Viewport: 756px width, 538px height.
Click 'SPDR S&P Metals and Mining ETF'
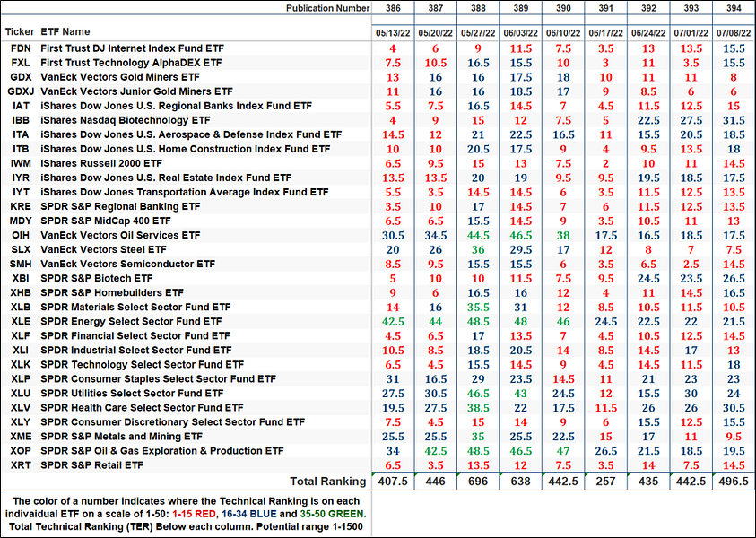point(121,437)
